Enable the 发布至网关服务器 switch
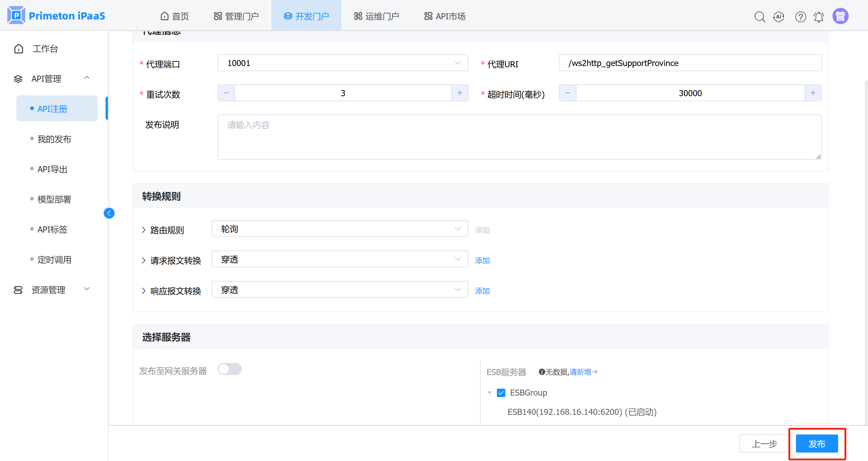 pyautogui.click(x=229, y=369)
